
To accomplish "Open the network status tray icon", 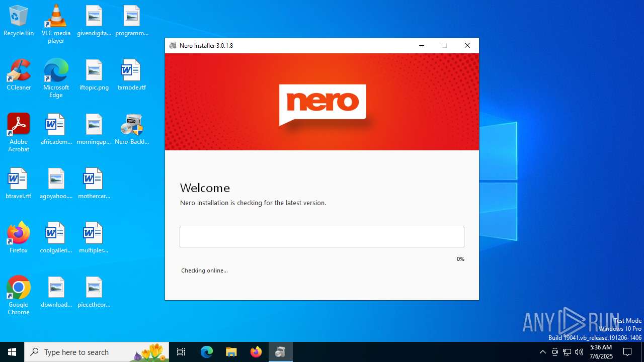I will click(x=567, y=352).
